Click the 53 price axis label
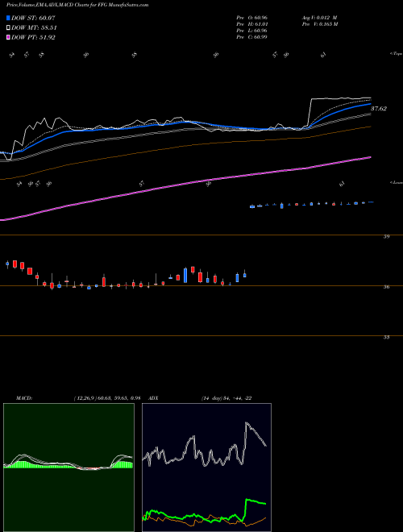This screenshot has height=532, width=403. point(386,337)
